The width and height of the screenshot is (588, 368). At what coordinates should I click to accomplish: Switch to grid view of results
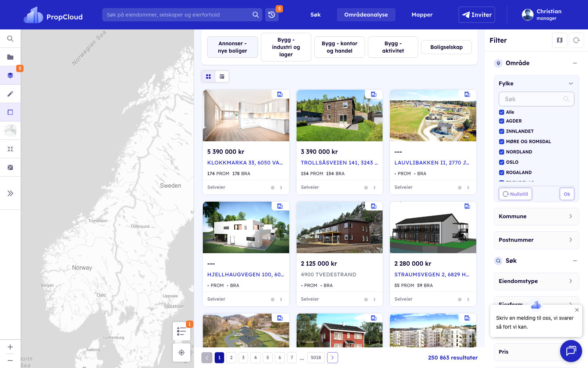click(208, 77)
